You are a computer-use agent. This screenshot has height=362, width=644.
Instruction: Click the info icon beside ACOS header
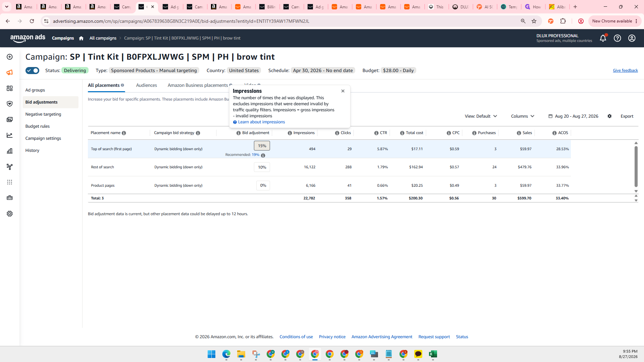554,133
